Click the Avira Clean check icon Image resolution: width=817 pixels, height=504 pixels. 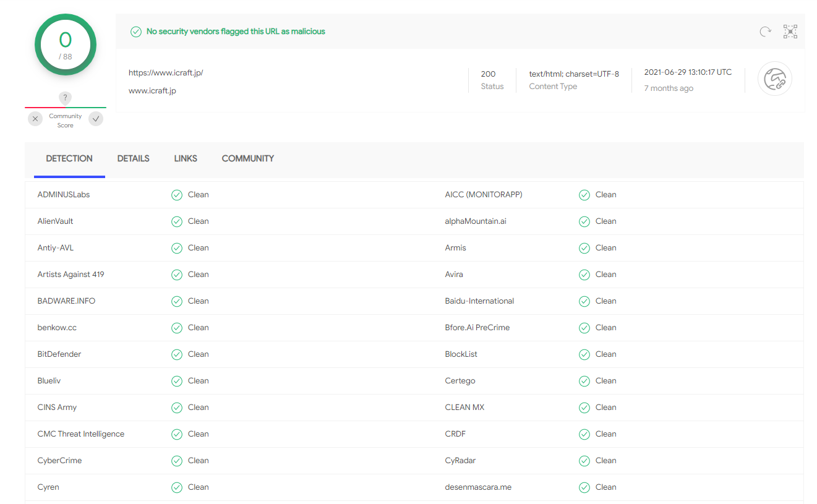coord(584,275)
